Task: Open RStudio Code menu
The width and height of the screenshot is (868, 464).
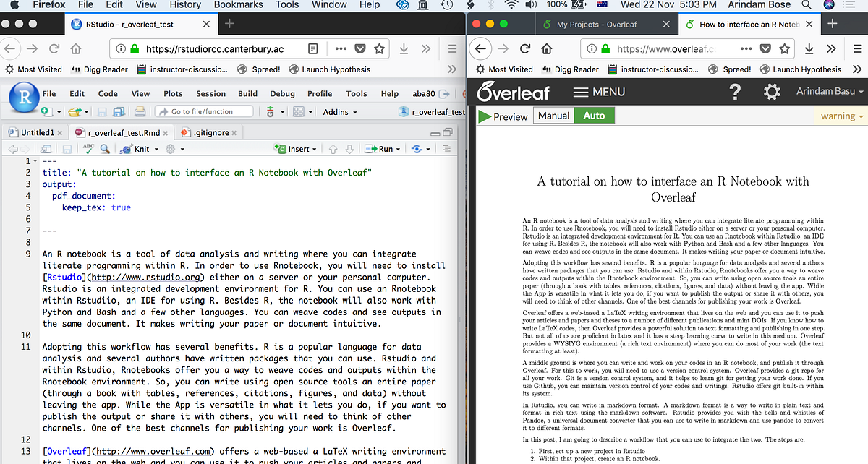Action: point(108,93)
